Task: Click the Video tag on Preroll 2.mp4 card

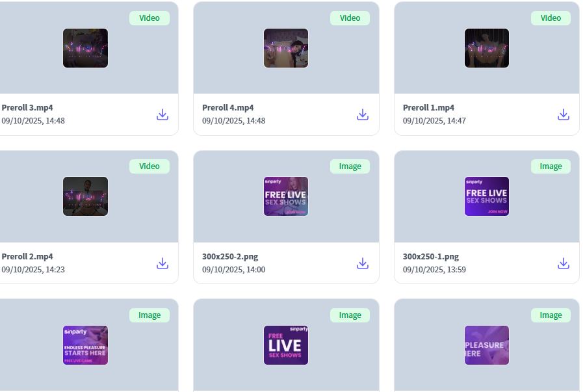Action: pos(149,166)
